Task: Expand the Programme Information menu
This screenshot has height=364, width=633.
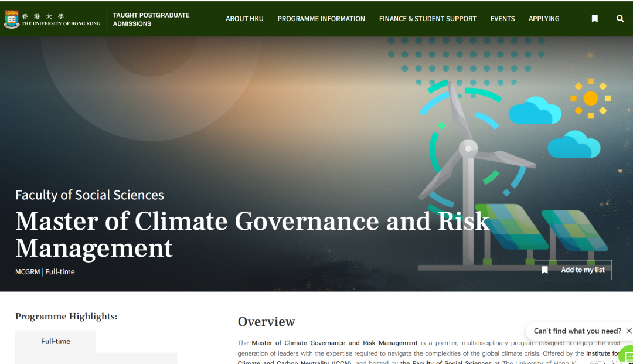Action: pyautogui.click(x=321, y=19)
